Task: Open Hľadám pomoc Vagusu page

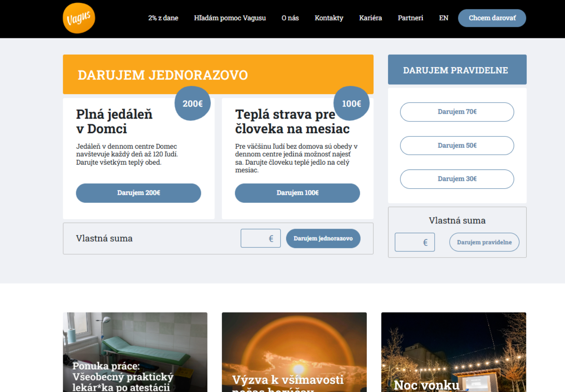Action: click(230, 18)
